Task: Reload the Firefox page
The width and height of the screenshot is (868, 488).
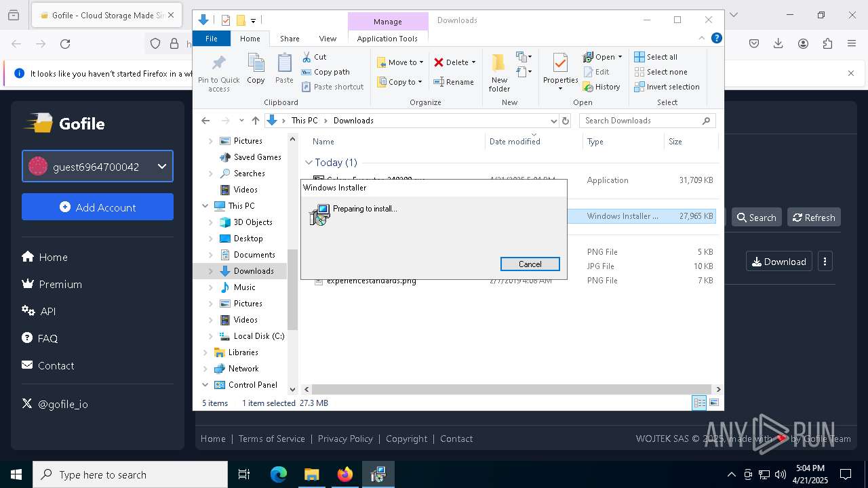Action: tap(65, 44)
